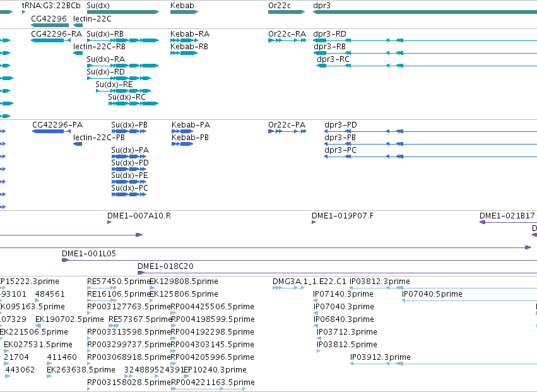This screenshot has height=392, width=537.
Task: Select protein CG42296-PA
Action: [x=57, y=125]
